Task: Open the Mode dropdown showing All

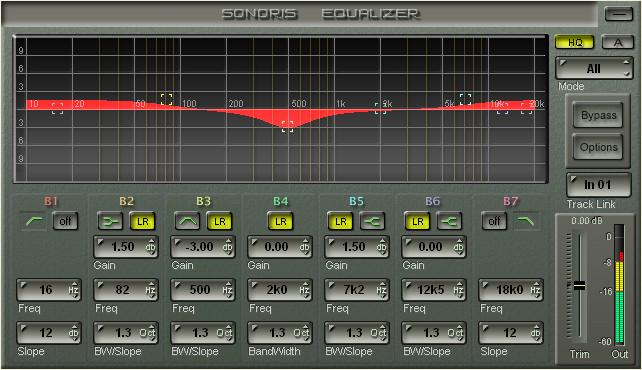Action: (594, 68)
